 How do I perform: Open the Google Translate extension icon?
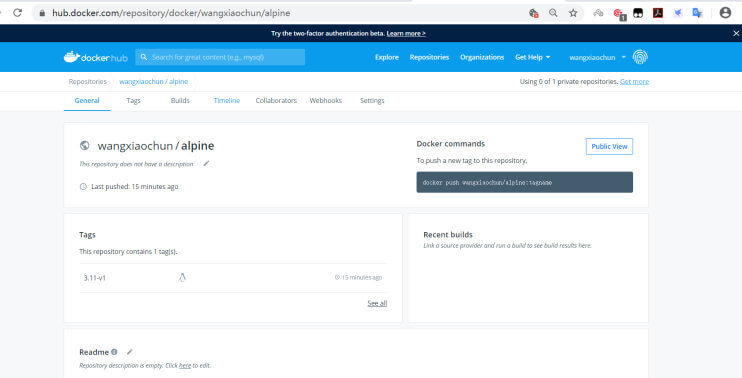(697, 13)
